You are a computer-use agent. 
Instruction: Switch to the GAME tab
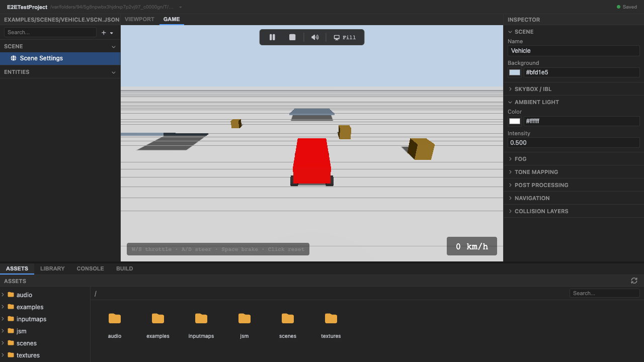(172, 19)
